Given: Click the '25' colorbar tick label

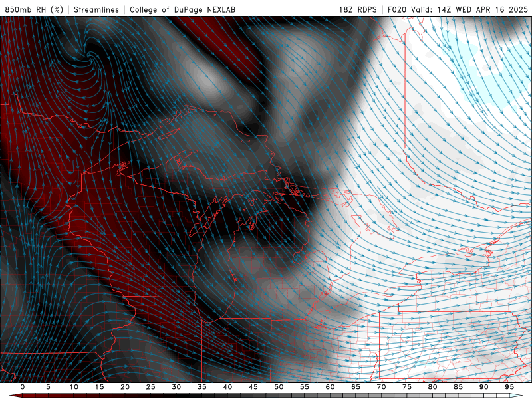Looking at the screenshot, I should tap(151, 387).
